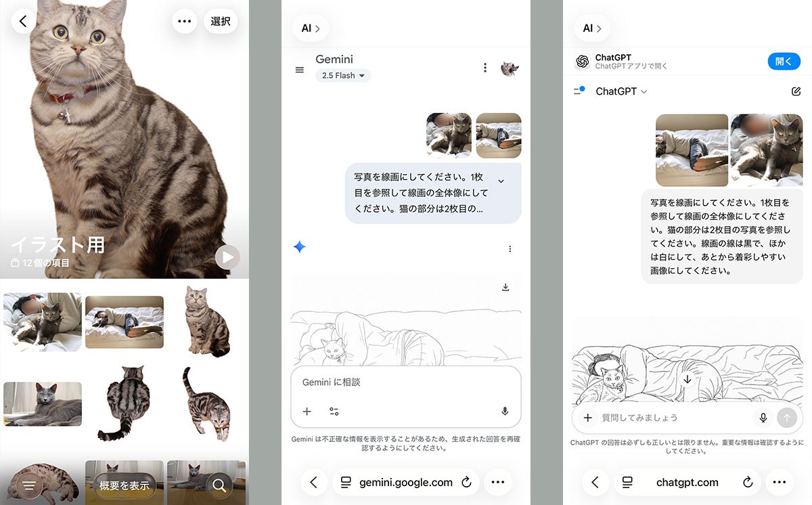Screen dimensions: 812x505
Task: Download the generated line art in Gemini
Action: (505, 287)
